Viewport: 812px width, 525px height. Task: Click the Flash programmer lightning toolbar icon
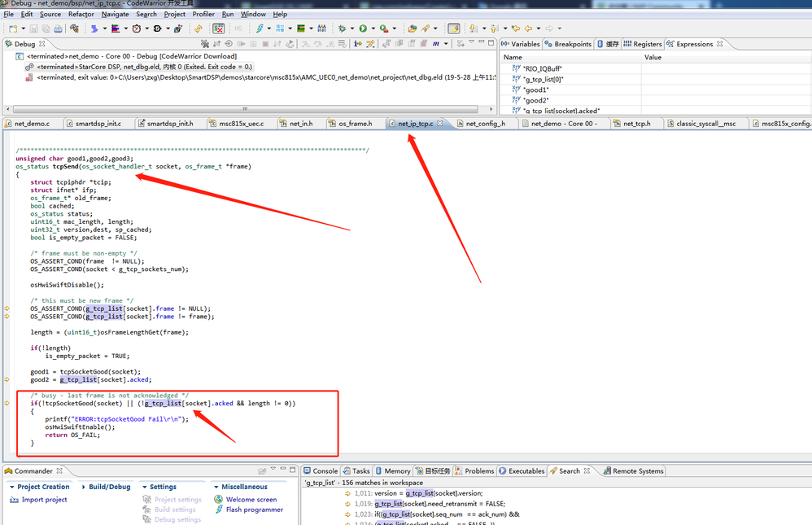(x=260, y=28)
